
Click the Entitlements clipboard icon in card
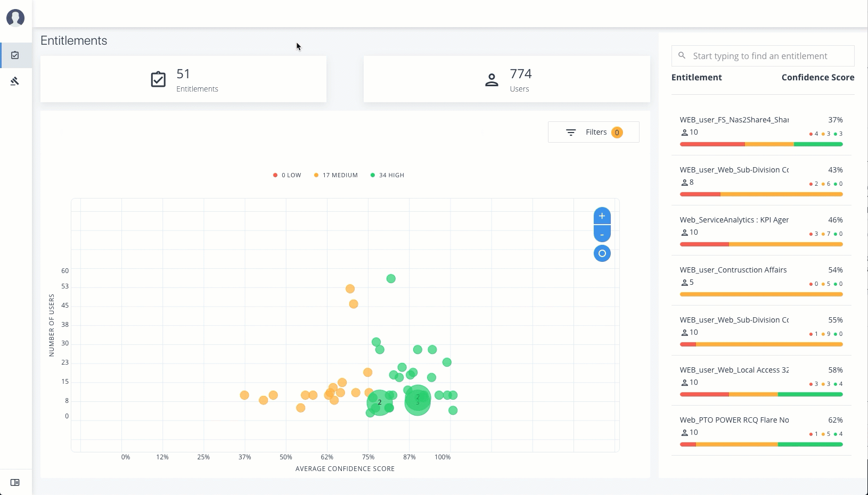(x=158, y=79)
